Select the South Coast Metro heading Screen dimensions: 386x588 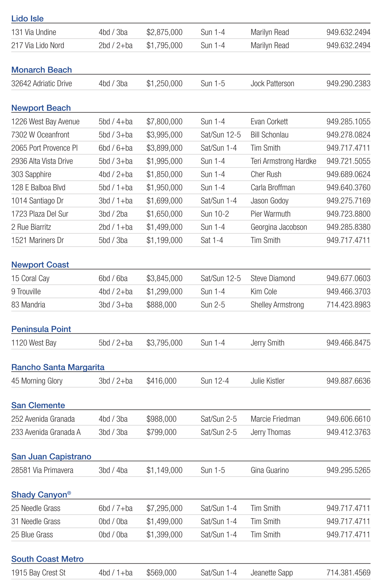coord(48,559)
